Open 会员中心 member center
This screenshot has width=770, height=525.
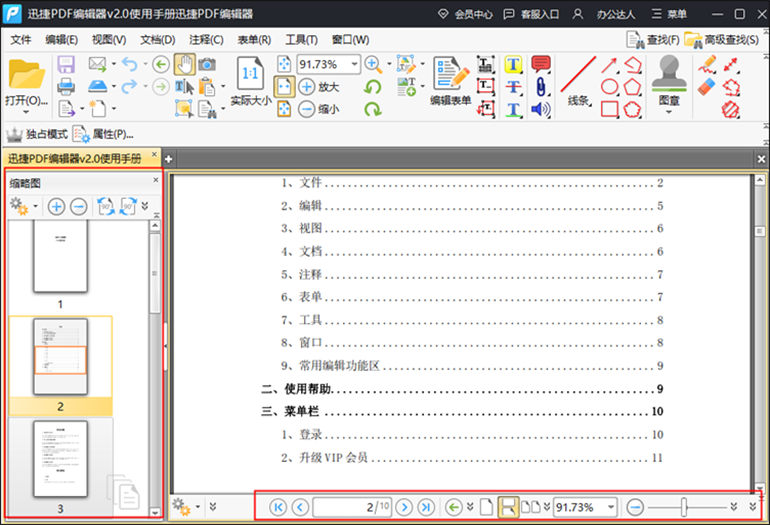[x=466, y=14]
